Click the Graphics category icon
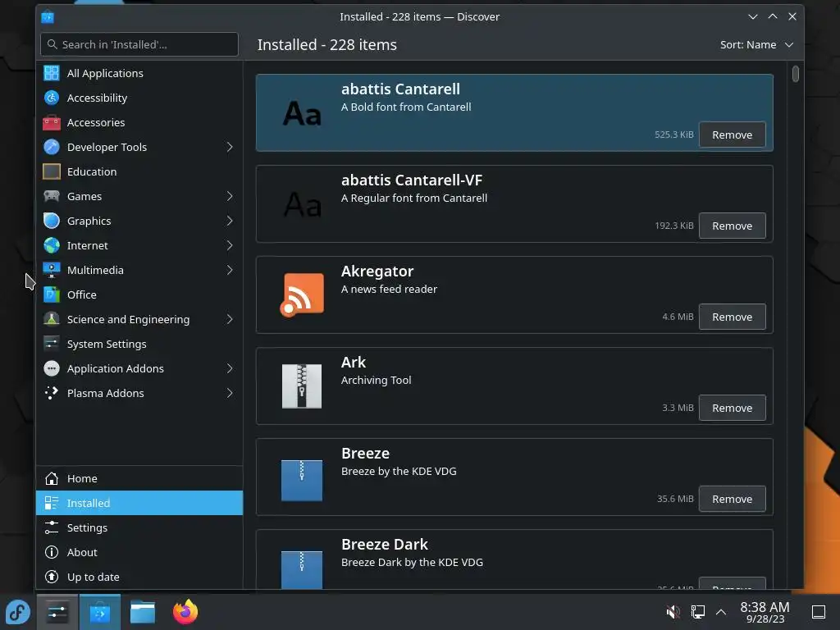840x630 pixels. [x=52, y=221]
